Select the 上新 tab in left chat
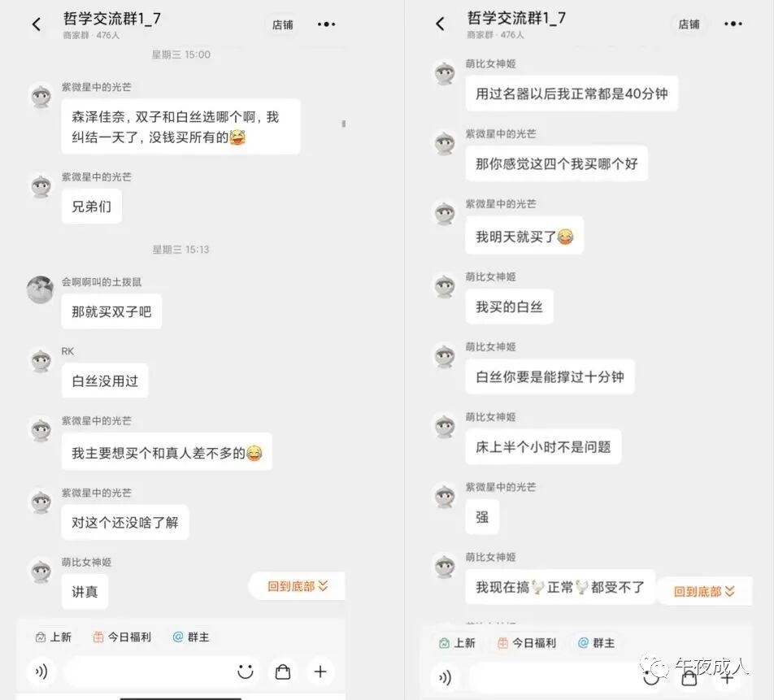The width and height of the screenshot is (774, 700). tap(54, 637)
